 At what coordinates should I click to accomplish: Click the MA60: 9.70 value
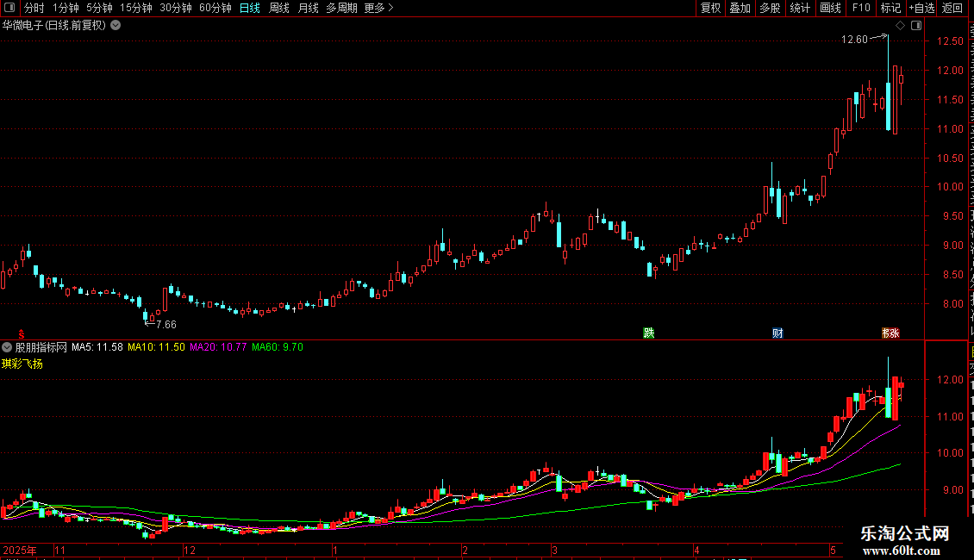(x=277, y=347)
